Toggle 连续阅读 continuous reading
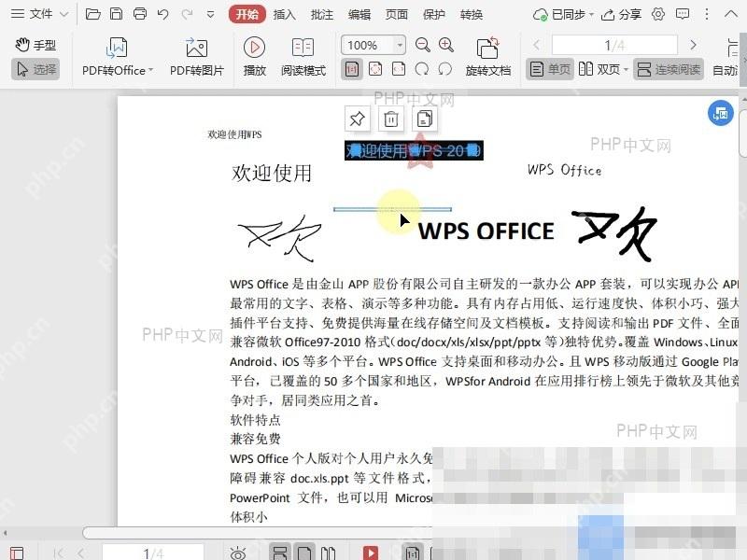This screenshot has width=747, height=560. [669, 69]
